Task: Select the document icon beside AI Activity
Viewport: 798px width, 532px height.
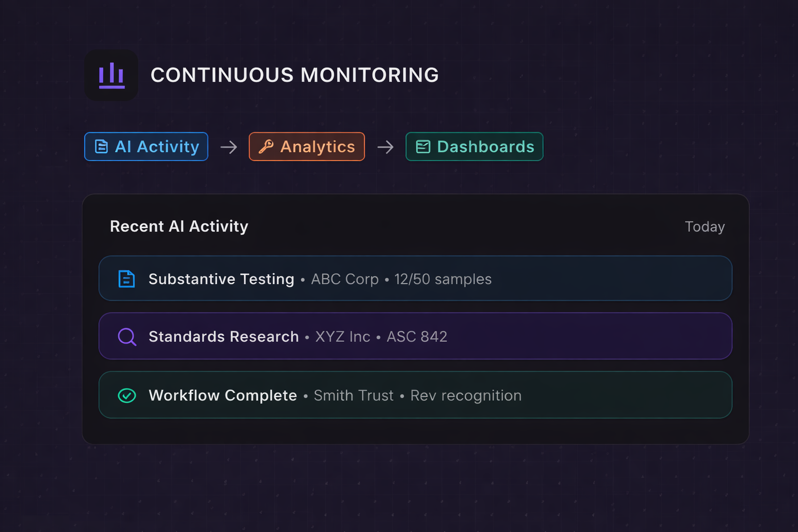Action: tap(101, 147)
